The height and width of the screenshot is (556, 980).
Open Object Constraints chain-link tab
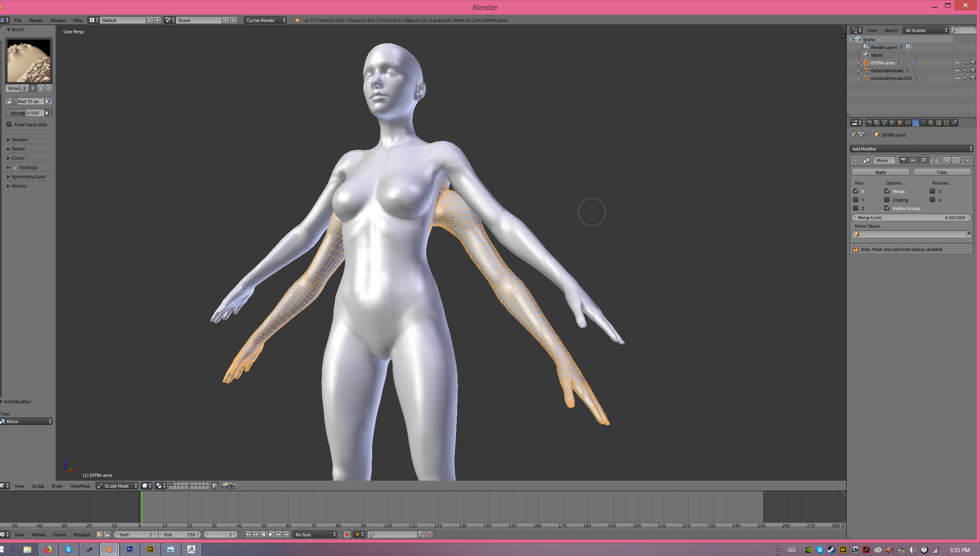pos(908,123)
